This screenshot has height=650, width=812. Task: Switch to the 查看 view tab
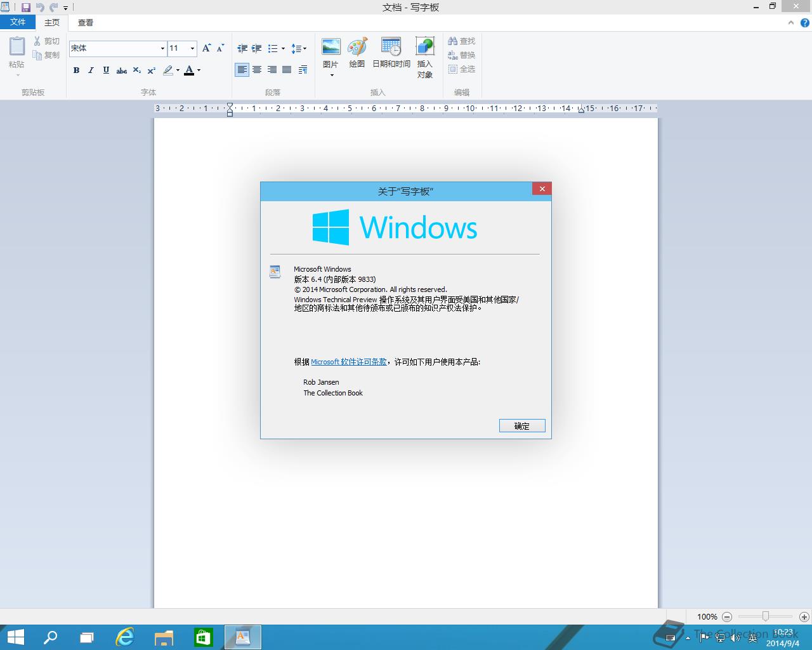point(86,22)
